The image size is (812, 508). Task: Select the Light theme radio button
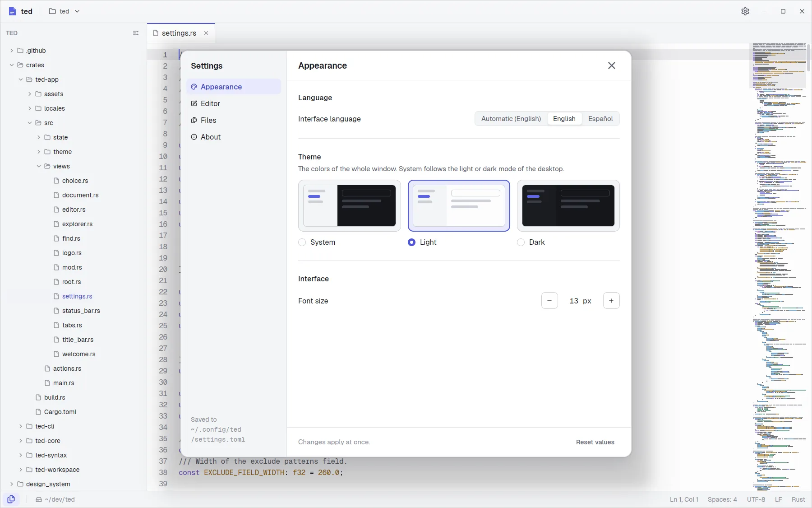[x=411, y=242]
